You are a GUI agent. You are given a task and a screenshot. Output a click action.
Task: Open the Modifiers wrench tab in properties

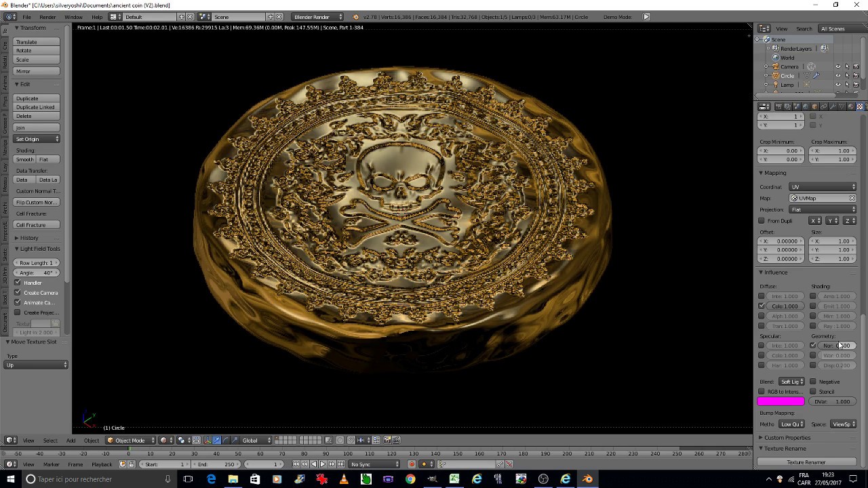coord(833,106)
